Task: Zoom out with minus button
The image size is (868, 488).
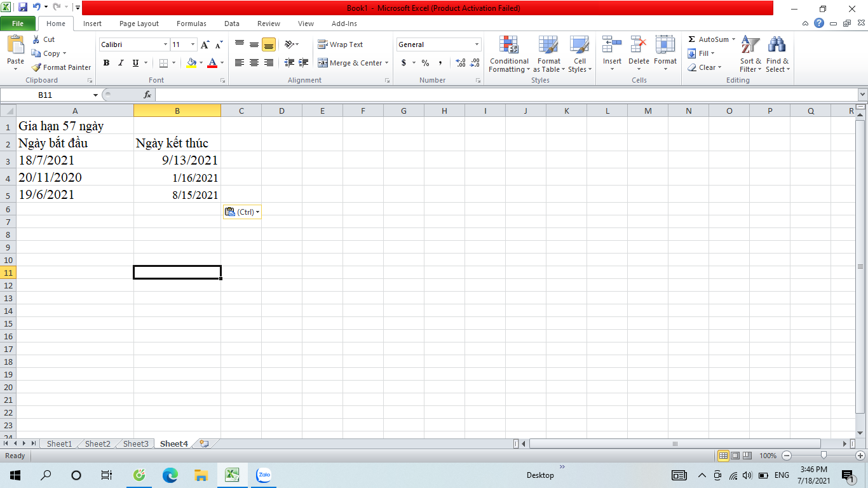Action: coord(787,456)
